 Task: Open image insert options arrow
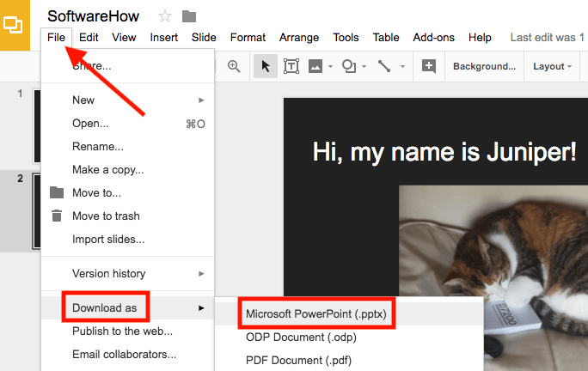pos(330,67)
